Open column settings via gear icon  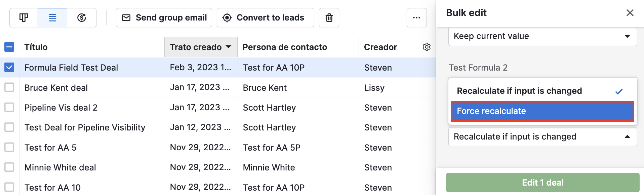coord(426,47)
